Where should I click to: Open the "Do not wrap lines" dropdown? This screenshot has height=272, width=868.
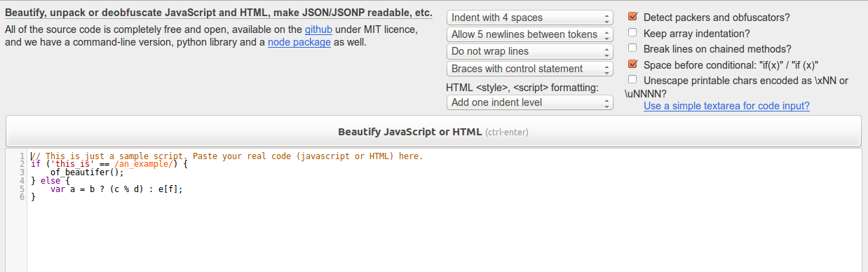pos(529,51)
